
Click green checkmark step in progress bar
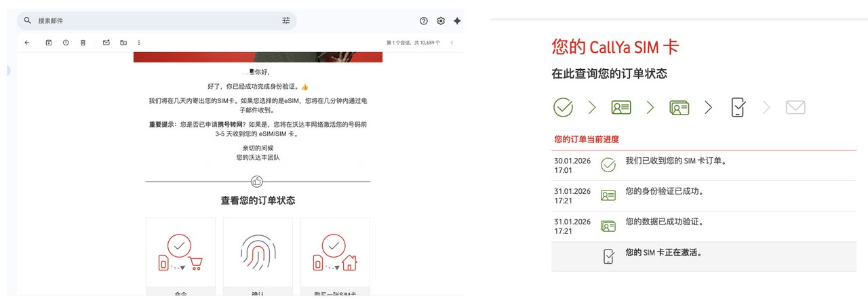[x=564, y=107]
